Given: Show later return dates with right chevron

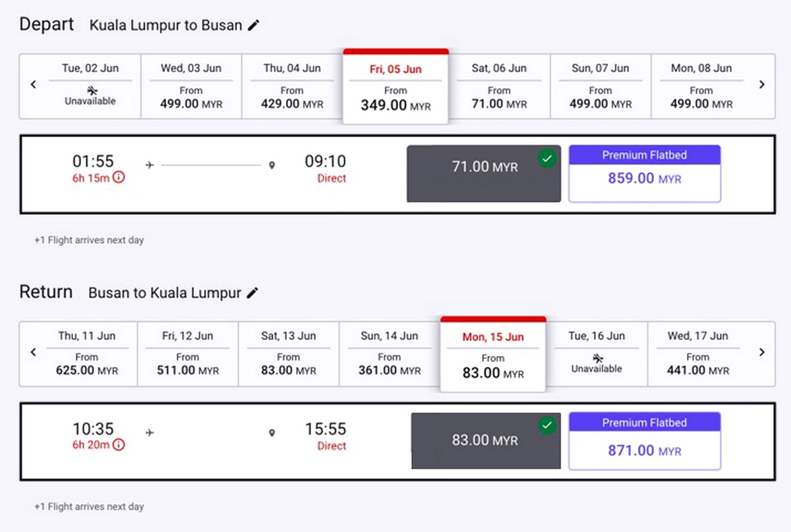Looking at the screenshot, I should (762, 353).
